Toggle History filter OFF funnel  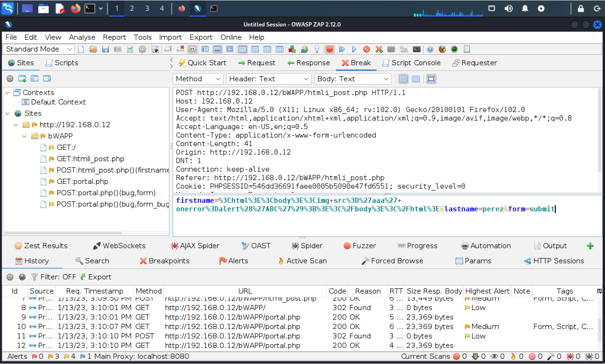tap(35, 277)
